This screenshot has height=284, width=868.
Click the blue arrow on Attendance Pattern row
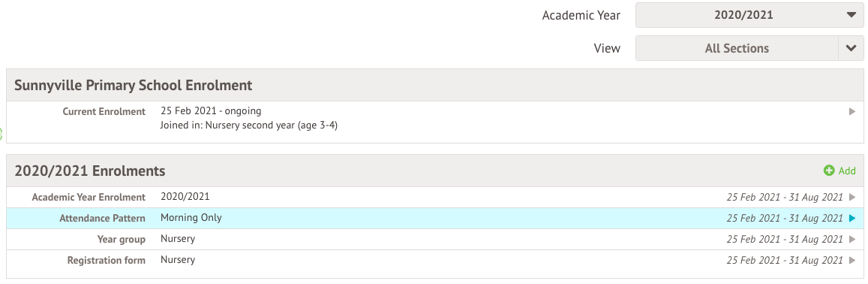tap(852, 219)
